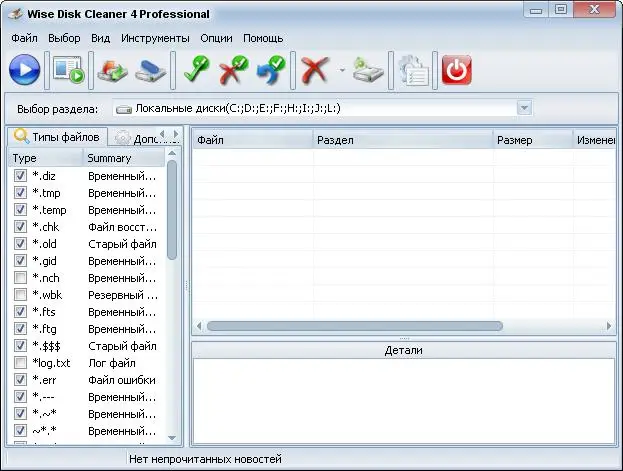Click results scroll right arrow

click(609, 326)
